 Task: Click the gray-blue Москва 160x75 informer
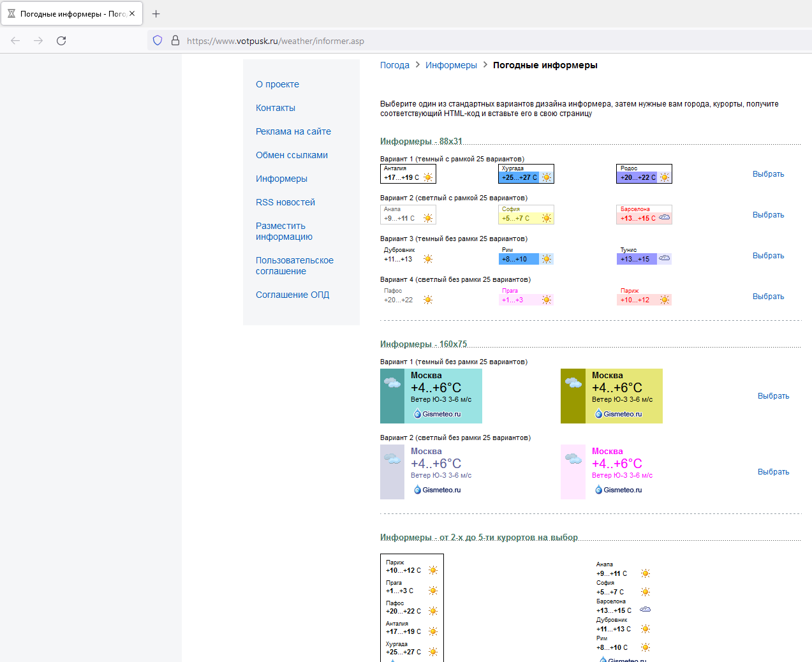431,472
